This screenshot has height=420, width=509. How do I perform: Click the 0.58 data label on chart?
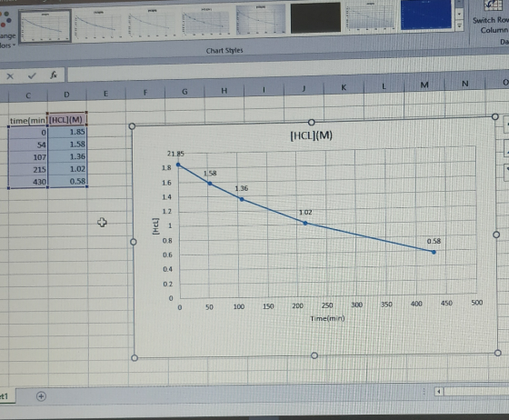[x=434, y=241]
